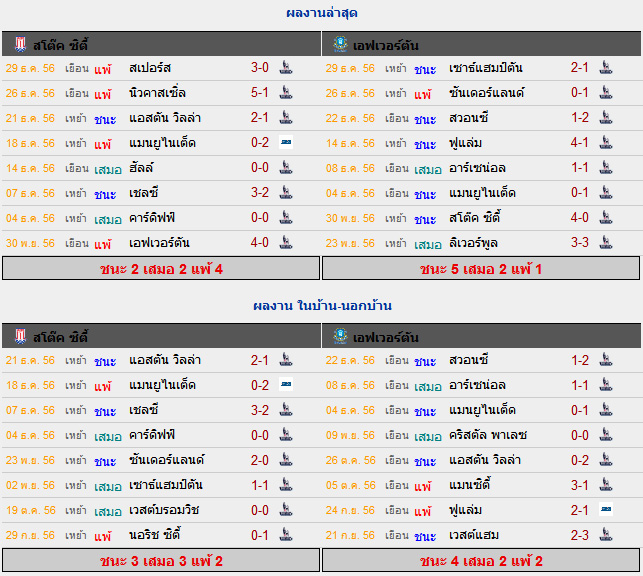This screenshot has width=643, height=576.
Task: Click the 'แพ้' result in the สเปอร์ส row
Action: (x=103, y=69)
